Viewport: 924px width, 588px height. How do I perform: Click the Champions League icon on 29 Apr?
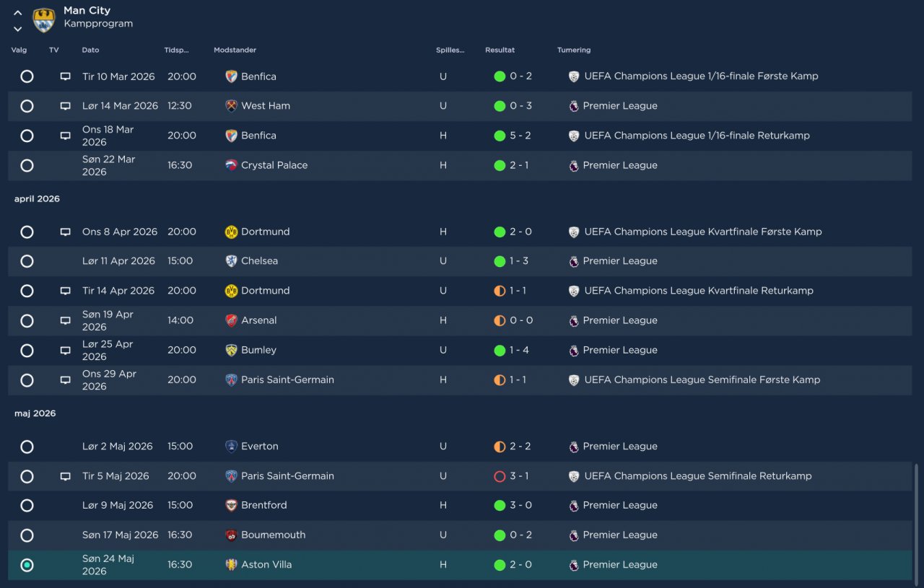tap(574, 379)
